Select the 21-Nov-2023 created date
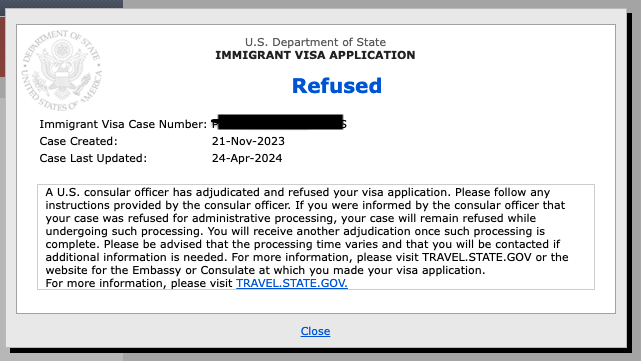This screenshot has height=361, width=641. point(248,141)
